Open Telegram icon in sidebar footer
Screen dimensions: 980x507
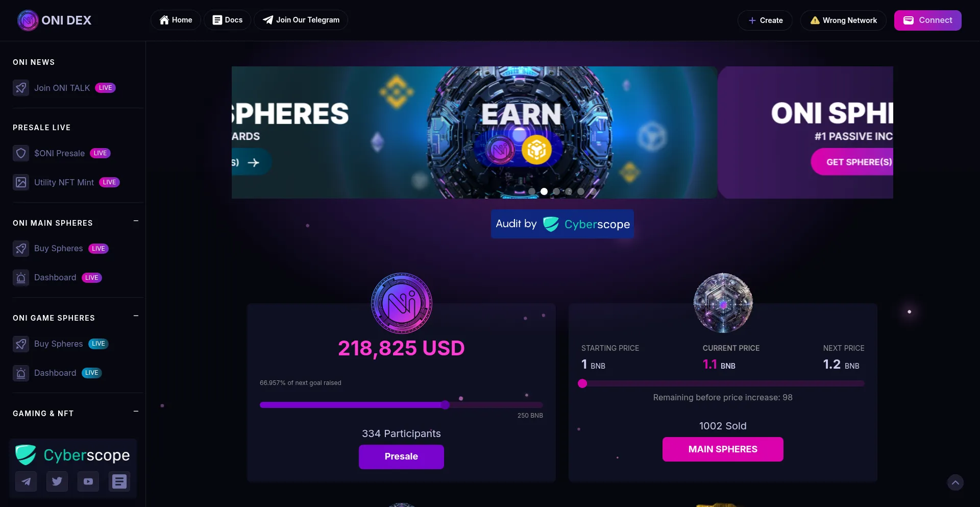point(26,481)
